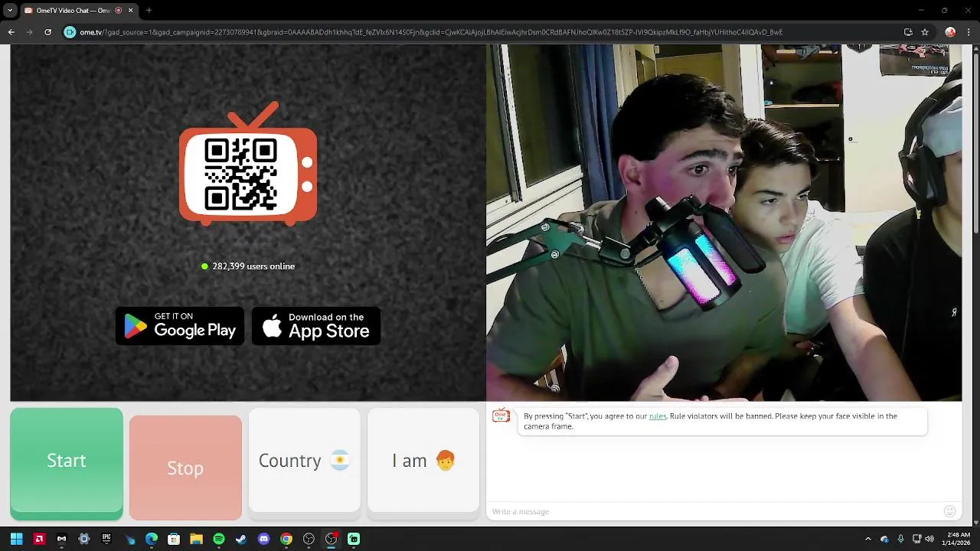Close the OmeTV Video Chat tab

(130, 11)
